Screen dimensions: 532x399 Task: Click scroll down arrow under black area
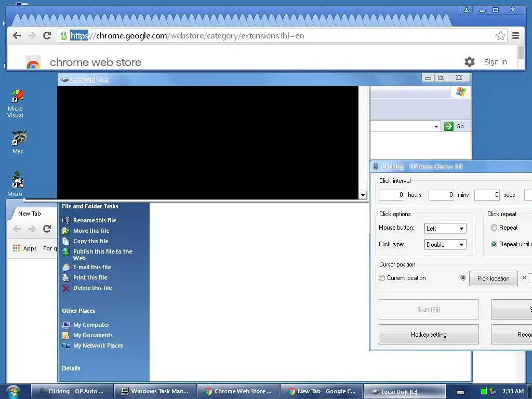click(363, 195)
